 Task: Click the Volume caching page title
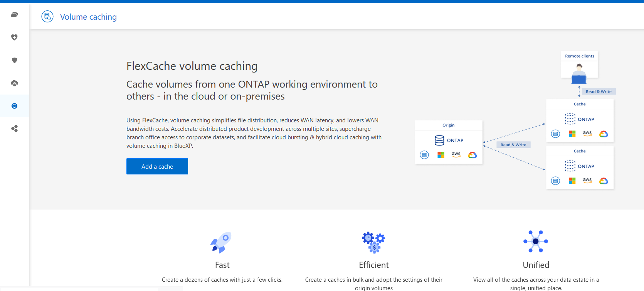tap(88, 17)
